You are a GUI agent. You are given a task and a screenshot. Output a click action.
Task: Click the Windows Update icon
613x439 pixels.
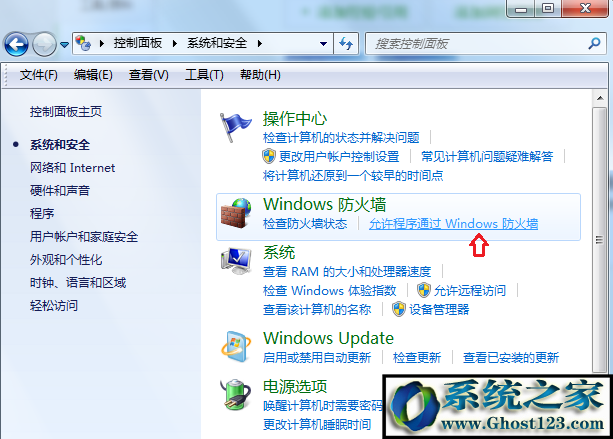click(236, 347)
